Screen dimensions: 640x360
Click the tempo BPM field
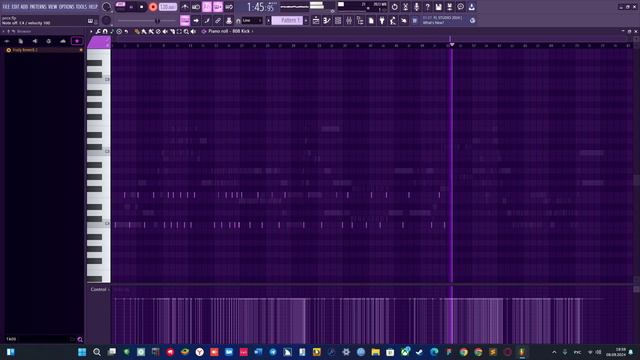(168, 7)
